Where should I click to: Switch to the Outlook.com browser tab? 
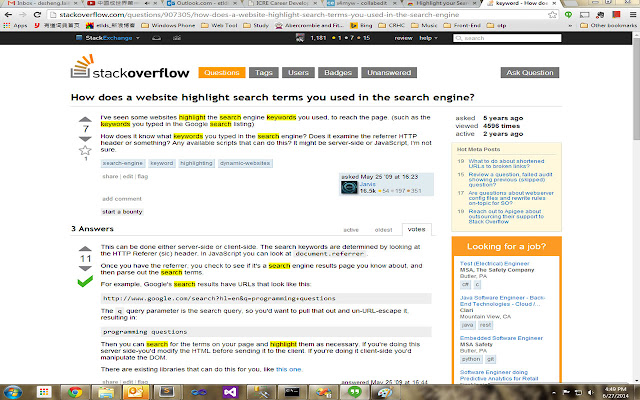tap(202, 3)
